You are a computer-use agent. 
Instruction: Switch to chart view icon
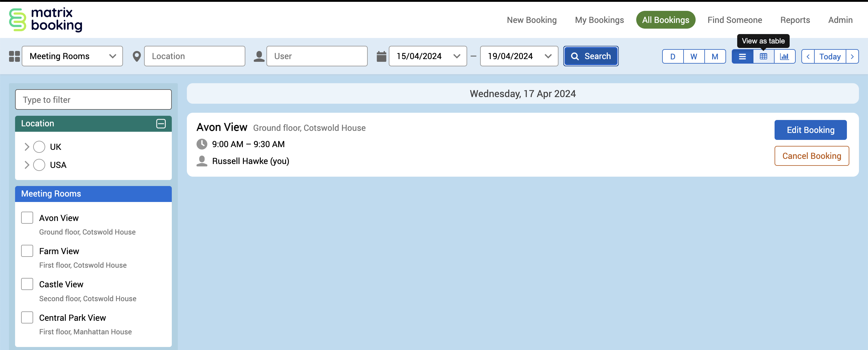784,56
